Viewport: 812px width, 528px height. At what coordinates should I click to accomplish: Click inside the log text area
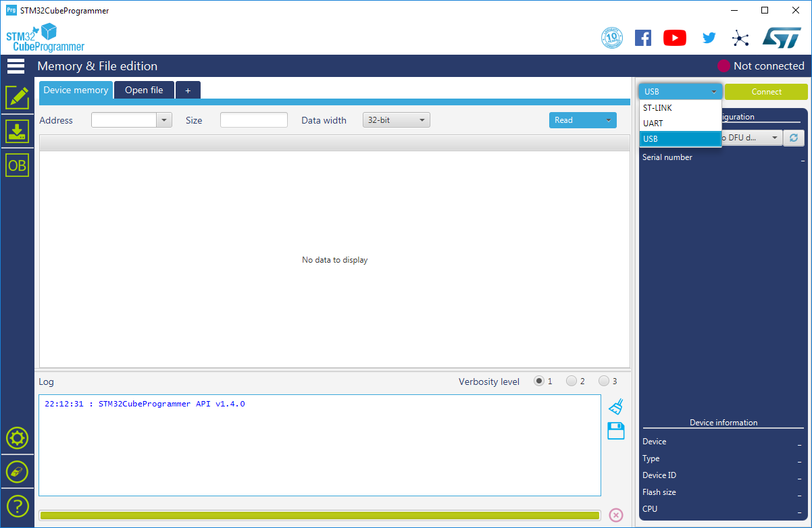pyautogui.click(x=320, y=446)
